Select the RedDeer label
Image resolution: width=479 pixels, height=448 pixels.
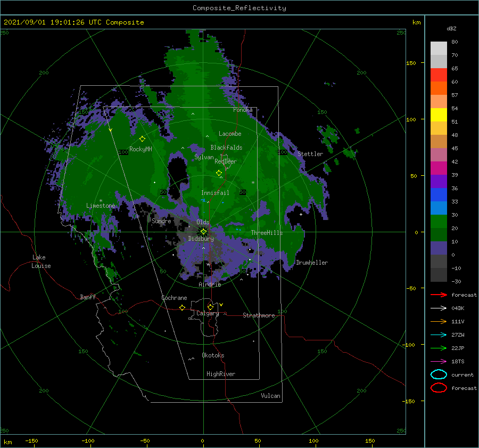(x=226, y=161)
